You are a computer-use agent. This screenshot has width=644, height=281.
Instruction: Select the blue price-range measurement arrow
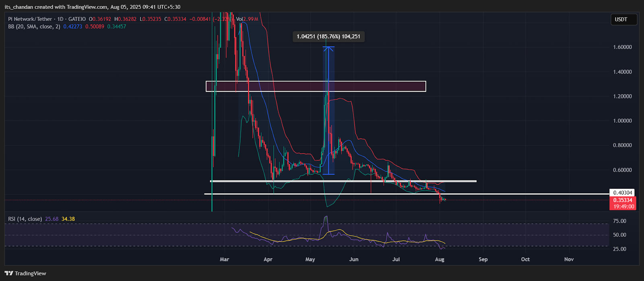(329, 111)
